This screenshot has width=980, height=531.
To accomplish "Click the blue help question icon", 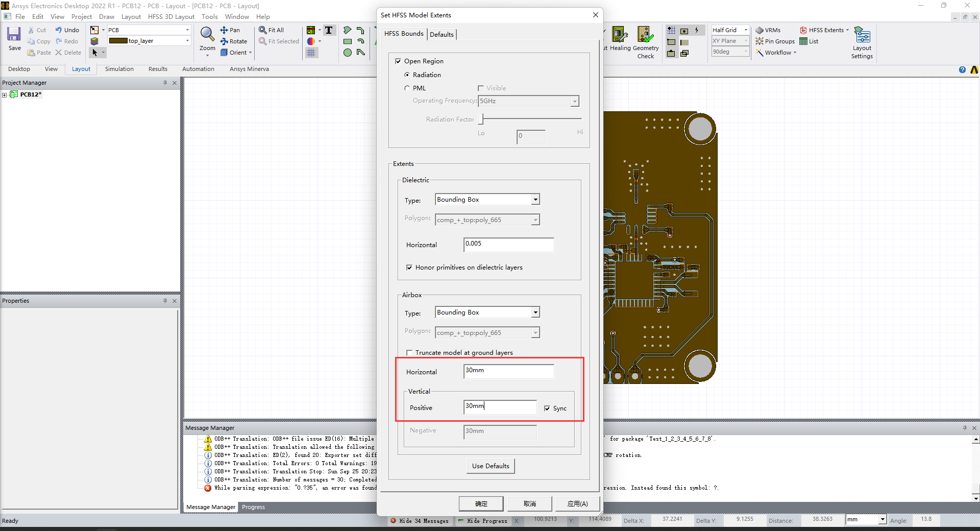I will [x=962, y=70].
